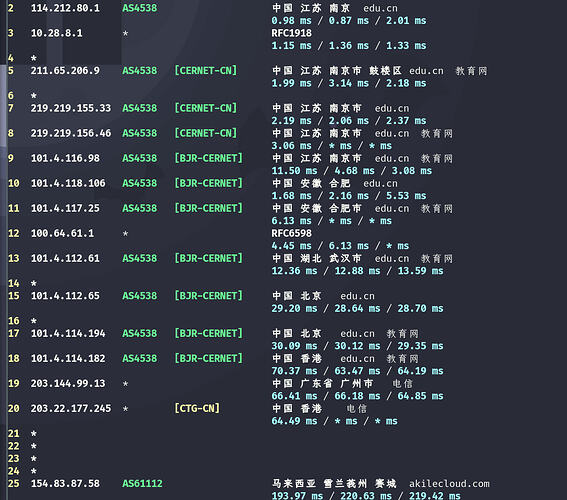The image size is (567, 500).
Task: Click IP 101.4.117.25
Action: pos(65,208)
